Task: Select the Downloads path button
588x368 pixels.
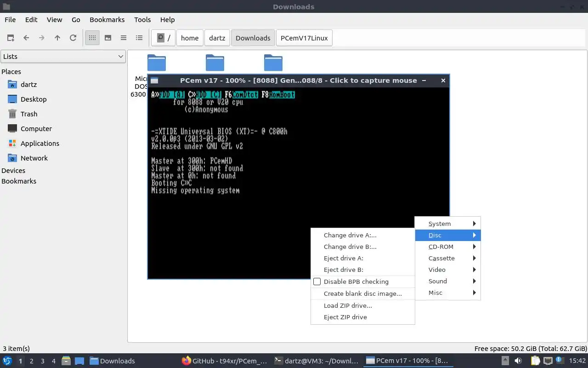Action: 253,38
